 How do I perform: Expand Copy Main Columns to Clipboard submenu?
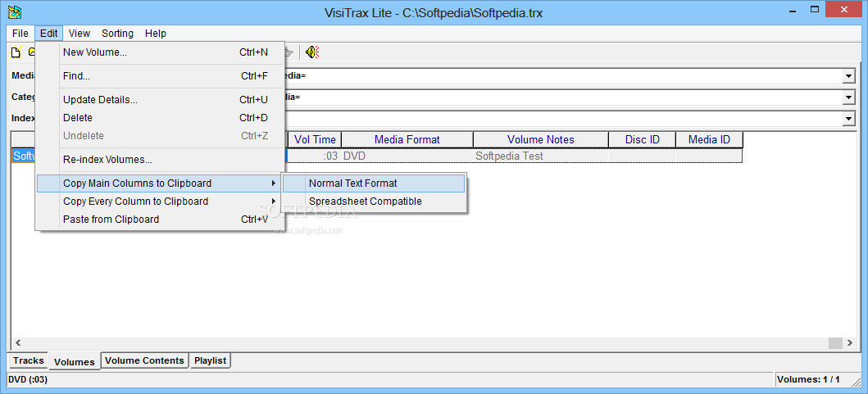tap(160, 183)
